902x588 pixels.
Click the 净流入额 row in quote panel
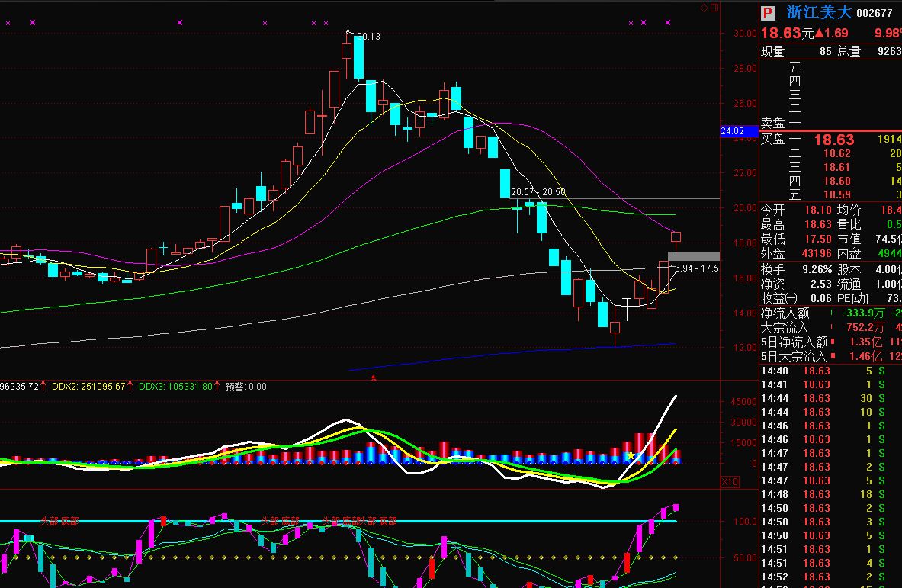click(x=830, y=313)
